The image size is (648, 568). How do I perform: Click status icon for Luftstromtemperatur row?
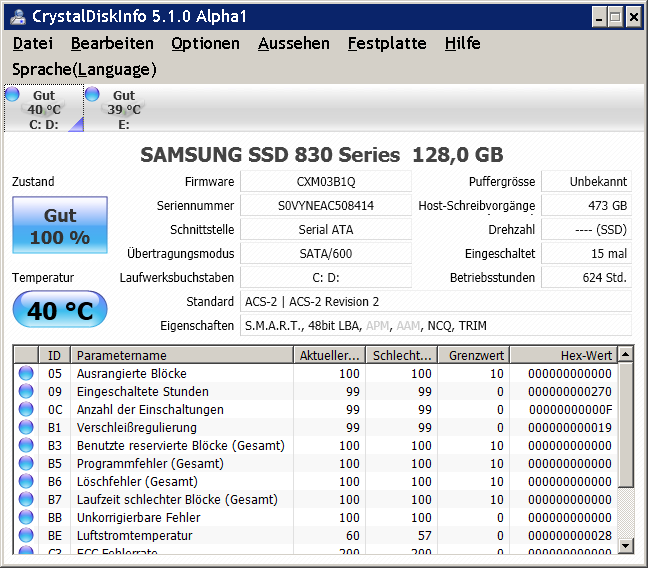(26, 535)
